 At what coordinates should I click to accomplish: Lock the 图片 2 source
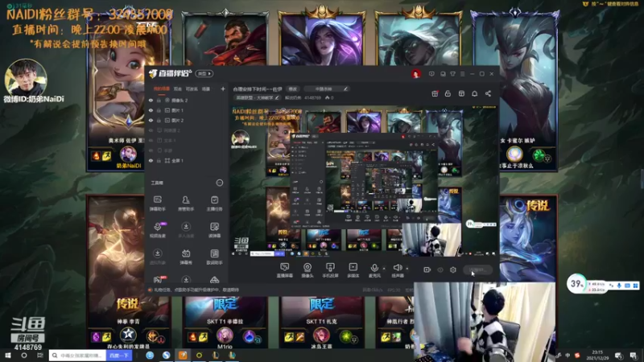pos(159,120)
